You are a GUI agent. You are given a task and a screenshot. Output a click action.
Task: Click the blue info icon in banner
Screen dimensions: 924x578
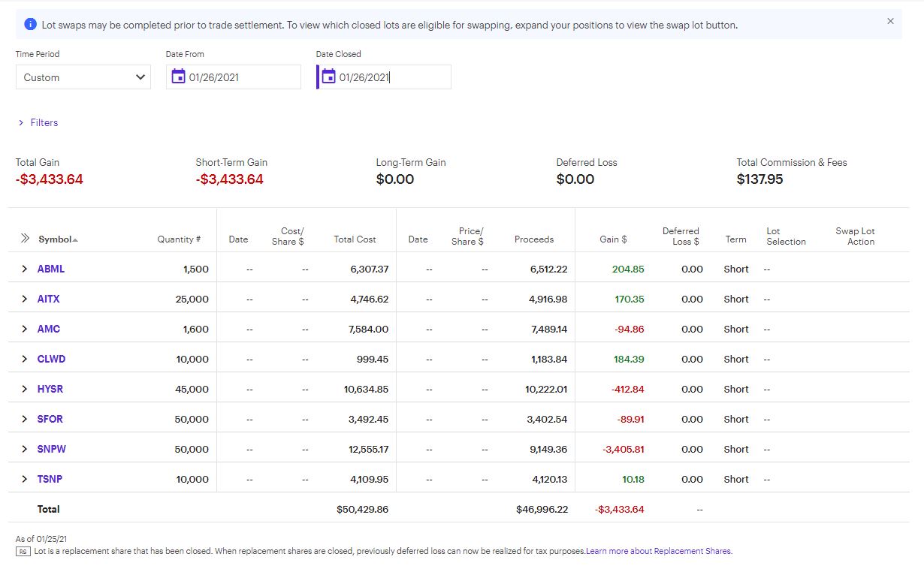(x=30, y=25)
